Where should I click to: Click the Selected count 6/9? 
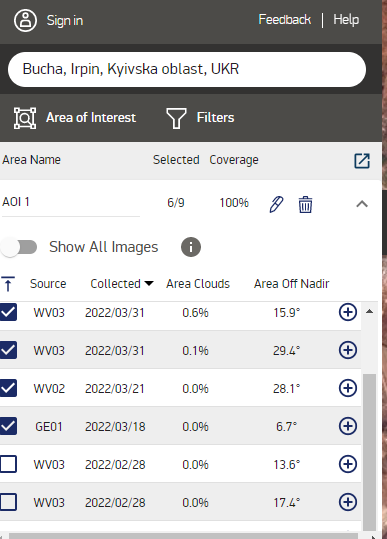click(x=176, y=202)
